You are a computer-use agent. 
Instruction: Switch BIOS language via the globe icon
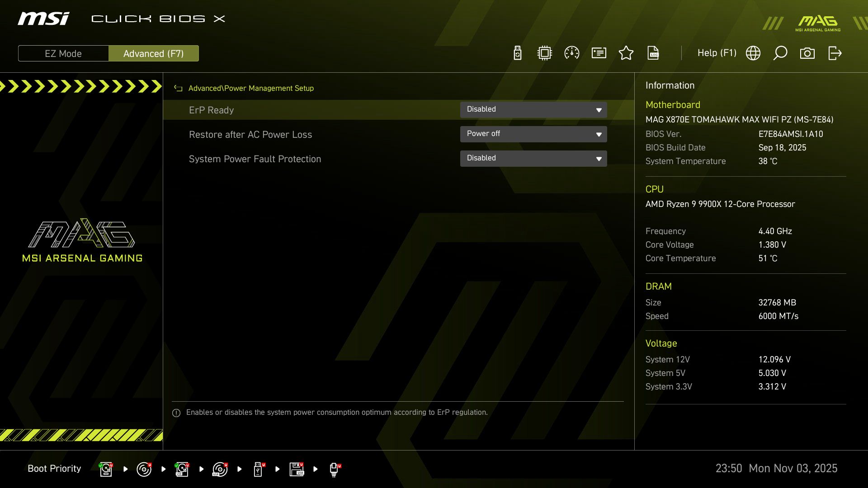click(753, 53)
